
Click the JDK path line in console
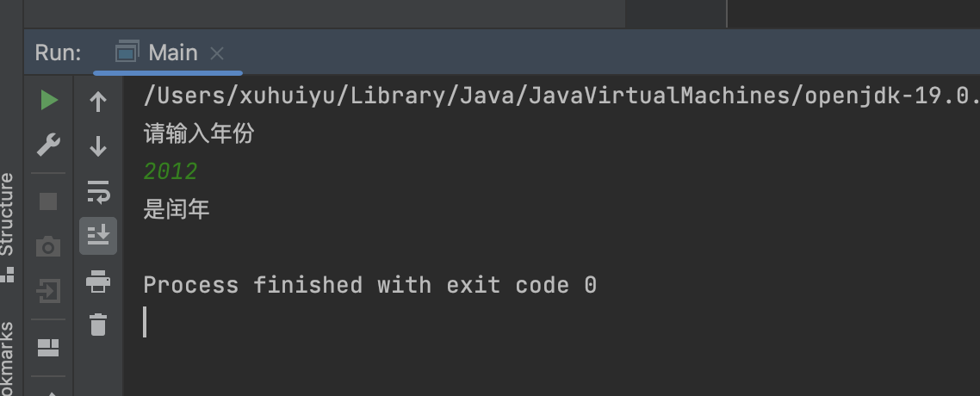pyautogui.click(x=560, y=96)
